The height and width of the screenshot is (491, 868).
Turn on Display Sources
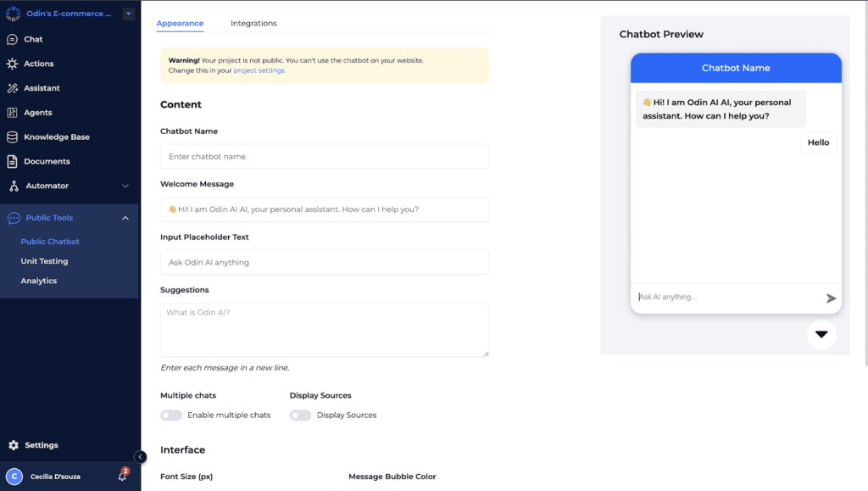tap(300, 415)
